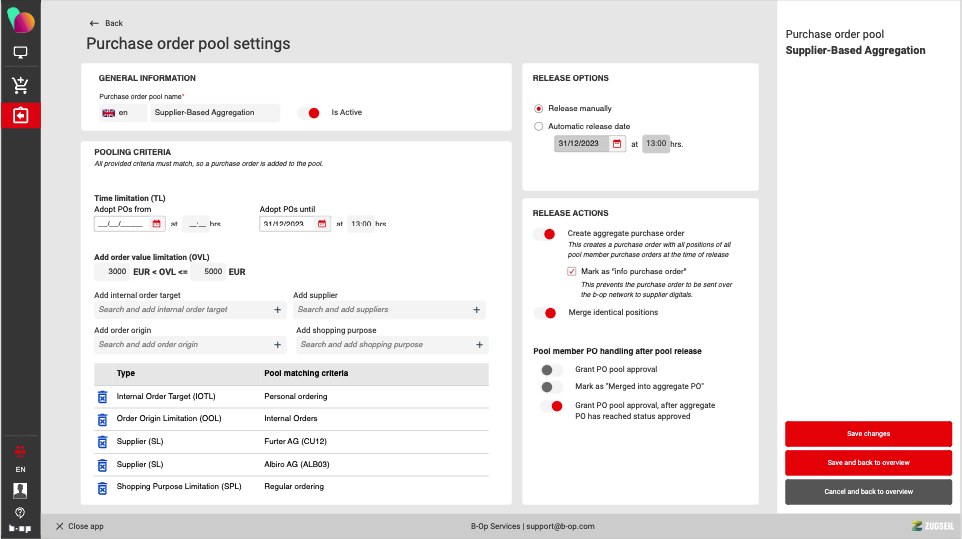
Task: Click the Save changes button
Action: click(868, 434)
